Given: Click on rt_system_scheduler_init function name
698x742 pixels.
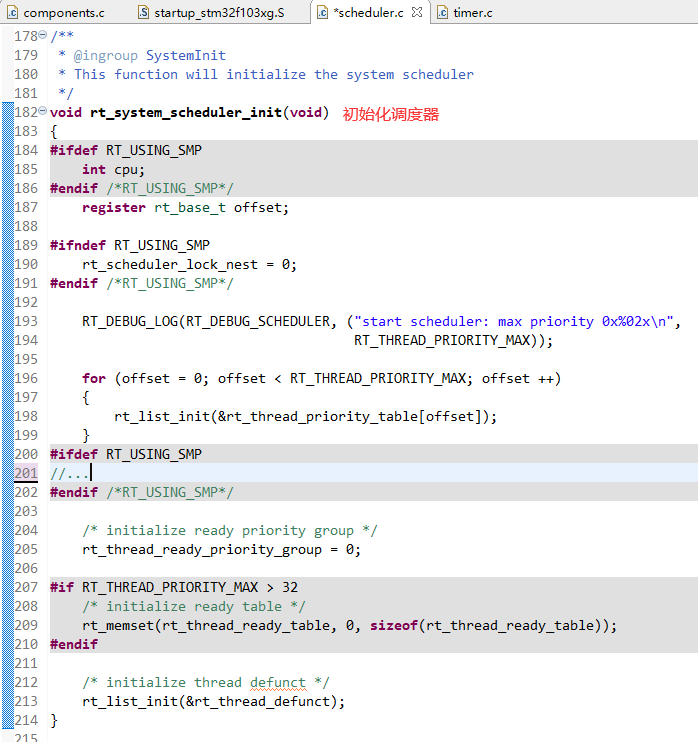Looking at the screenshot, I should pos(186,113).
